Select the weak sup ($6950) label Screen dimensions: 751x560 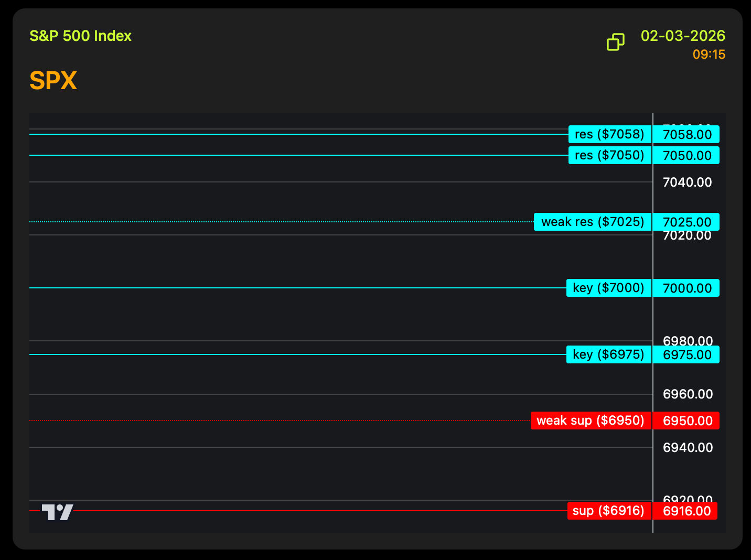pos(591,421)
